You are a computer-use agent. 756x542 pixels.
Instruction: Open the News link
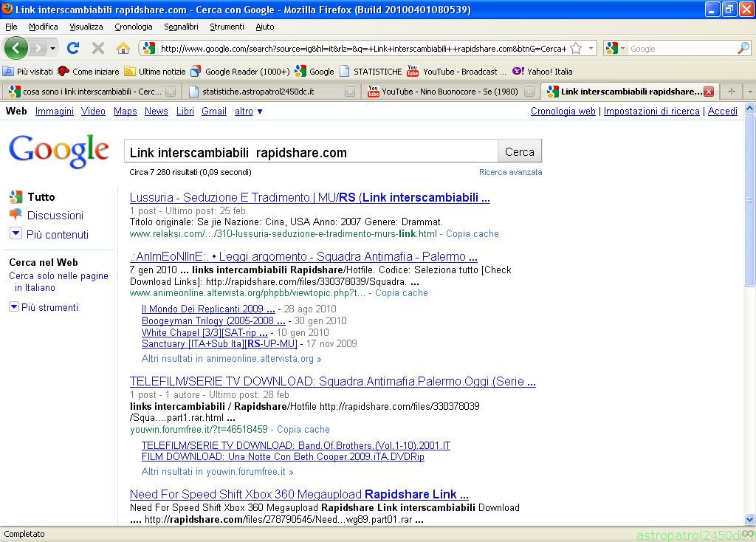click(x=157, y=112)
